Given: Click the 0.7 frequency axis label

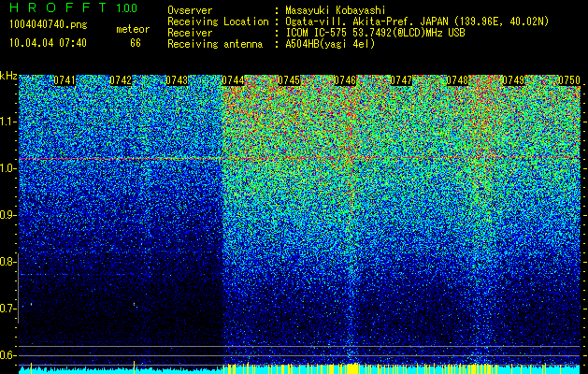Looking at the screenshot, I should (x=7, y=309).
